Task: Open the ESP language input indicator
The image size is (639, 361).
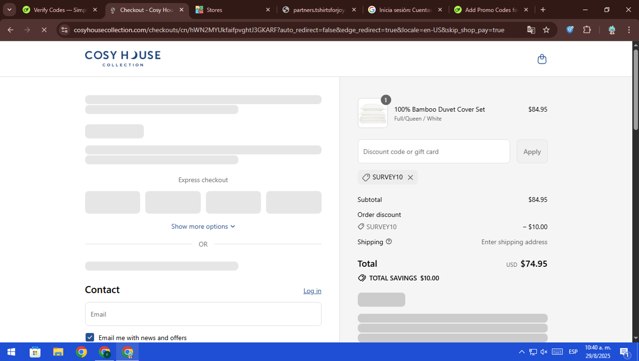Action: tap(573, 352)
